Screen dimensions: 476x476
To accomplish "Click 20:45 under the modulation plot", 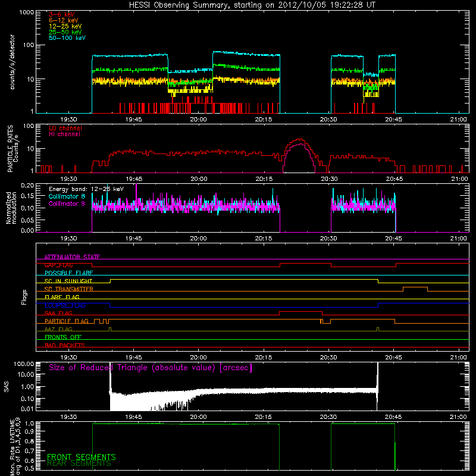I will click(394, 239).
